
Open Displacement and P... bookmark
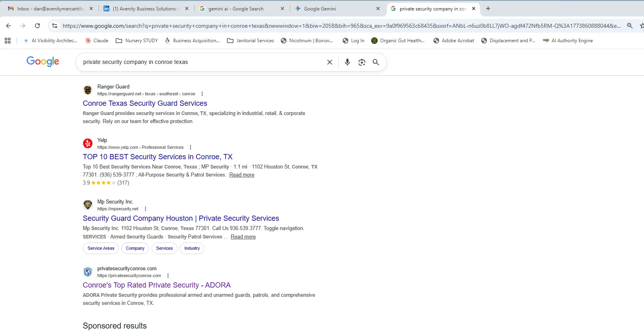pos(508,41)
